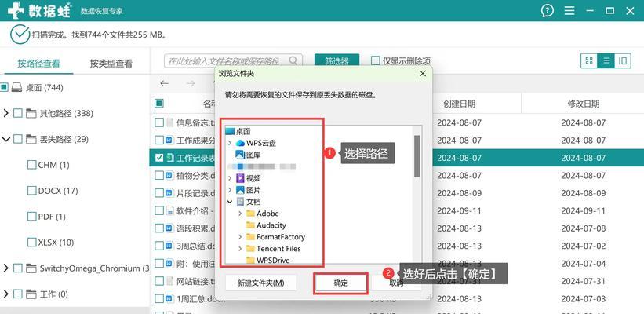Select the WPS云盘 cloud icon
Screen dimensions: 644x314
click(x=240, y=143)
